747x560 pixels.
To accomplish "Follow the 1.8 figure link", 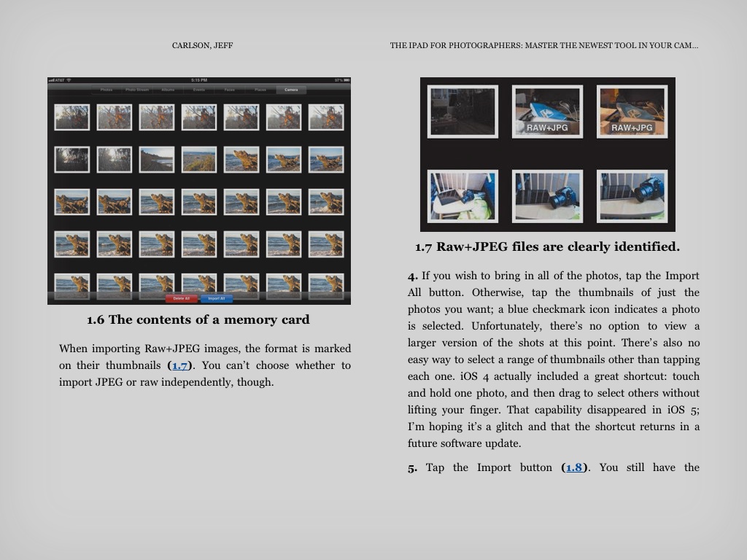I will 574,467.
